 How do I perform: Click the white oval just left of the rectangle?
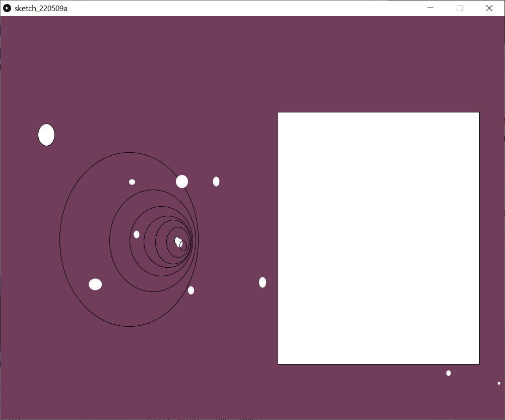263,282
